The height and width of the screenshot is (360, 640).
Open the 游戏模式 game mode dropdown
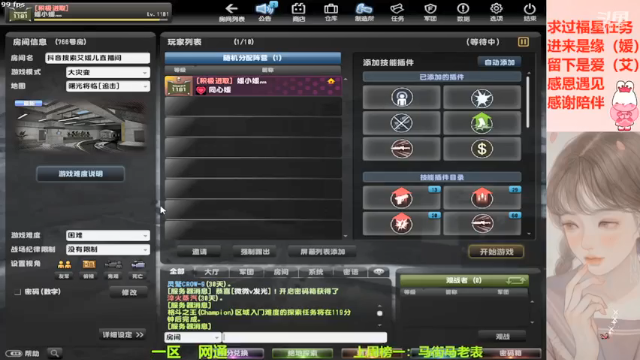[108, 72]
